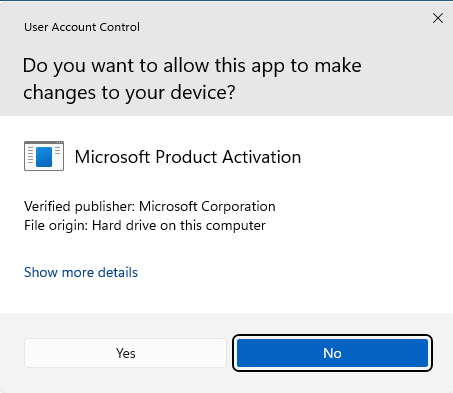453x393 pixels.
Task: Click the Verified publisher Microsoft Corporation line
Action: pyautogui.click(x=150, y=206)
